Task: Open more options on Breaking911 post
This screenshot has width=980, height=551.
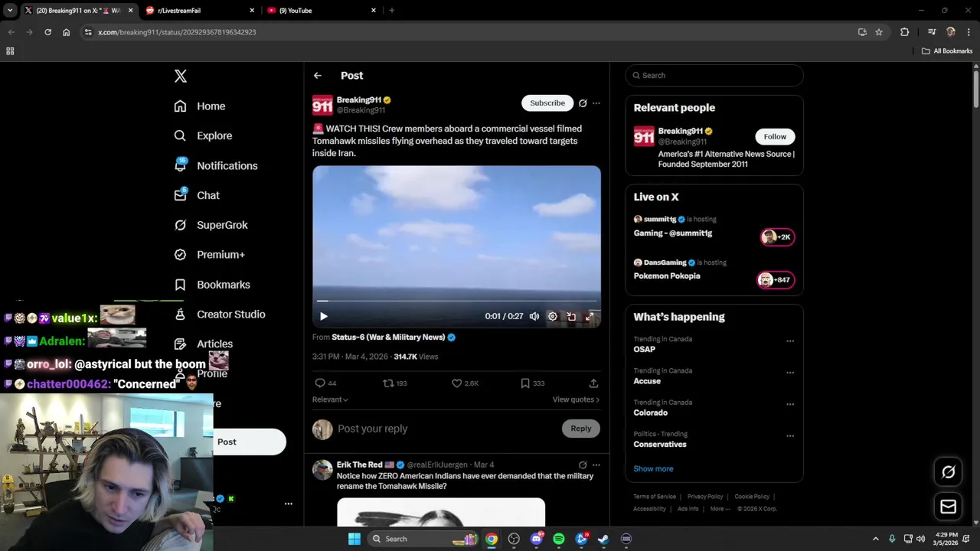Action: click(596, 103)
